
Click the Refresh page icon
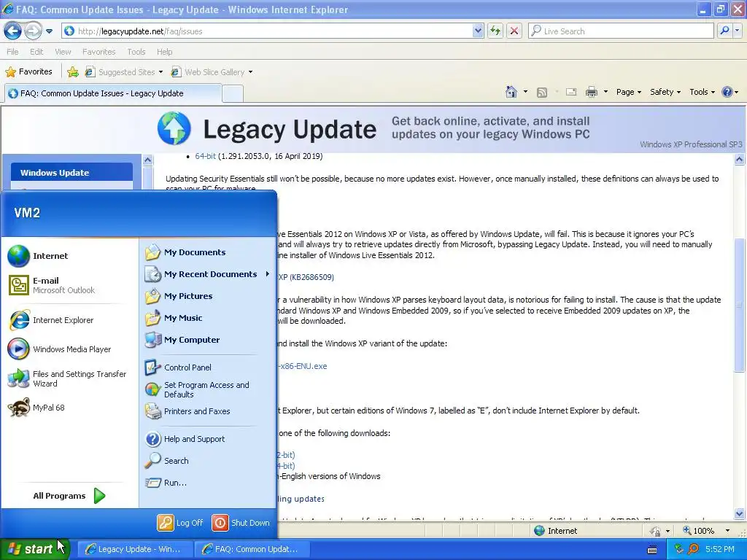[495, 31]
